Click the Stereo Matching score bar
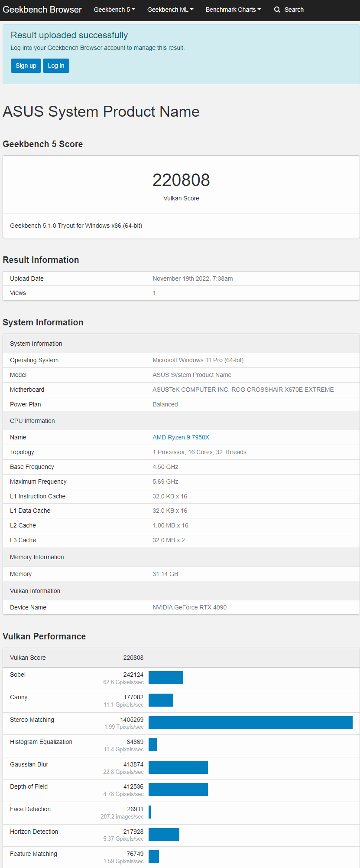Image resolution: width=360 pixels, height=868 pixels. (x=250, y=723)
